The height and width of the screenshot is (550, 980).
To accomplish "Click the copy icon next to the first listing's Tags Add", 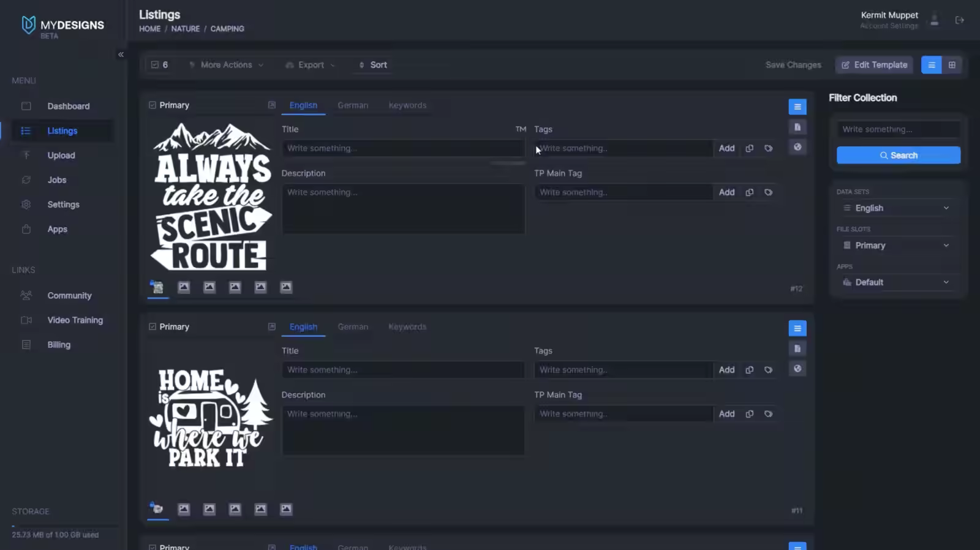I will click(x=749, y=148).
